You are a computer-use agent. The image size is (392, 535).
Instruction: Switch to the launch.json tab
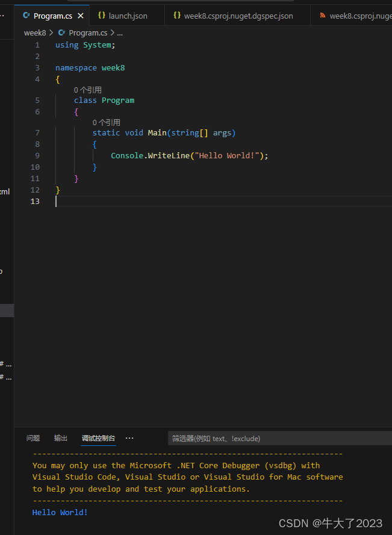128,16
